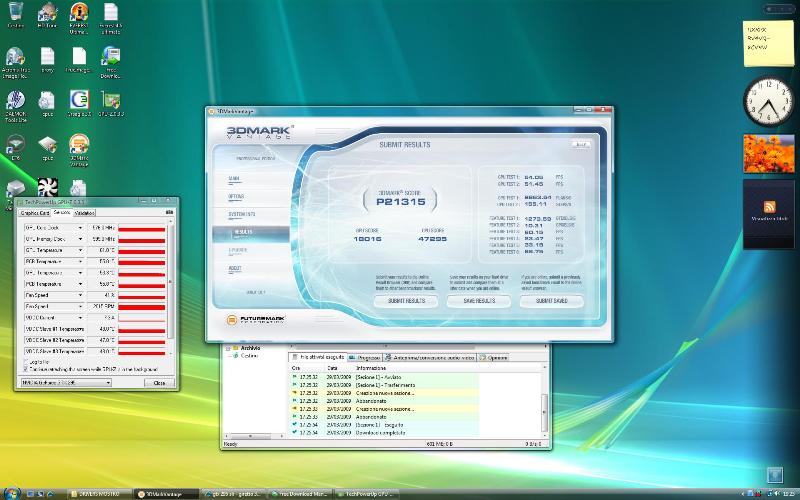The image size is (800, 500).
Task: Click the P21315 3DMark score
Action: pyautogui.click(x=401, y=202)
